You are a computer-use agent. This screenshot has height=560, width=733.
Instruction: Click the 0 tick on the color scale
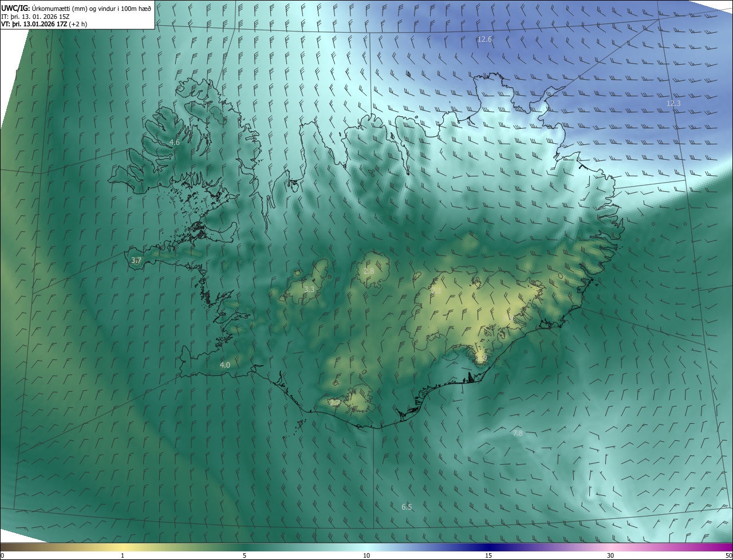(2, 555)
